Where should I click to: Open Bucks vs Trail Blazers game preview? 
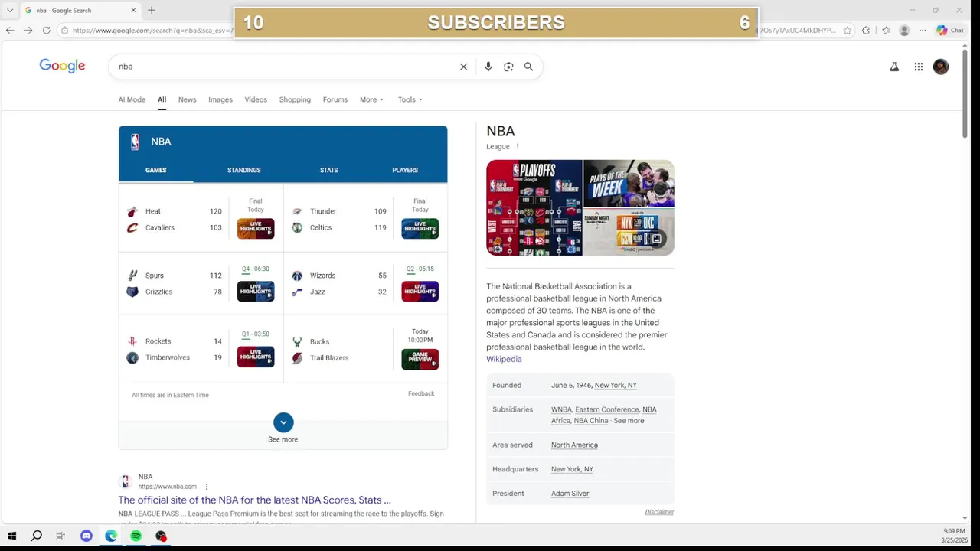[420, 359]
